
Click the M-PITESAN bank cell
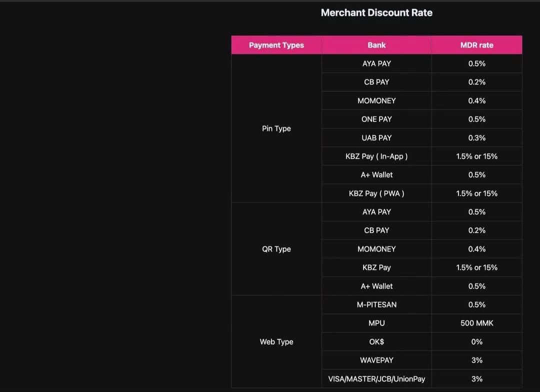point(376,304)
